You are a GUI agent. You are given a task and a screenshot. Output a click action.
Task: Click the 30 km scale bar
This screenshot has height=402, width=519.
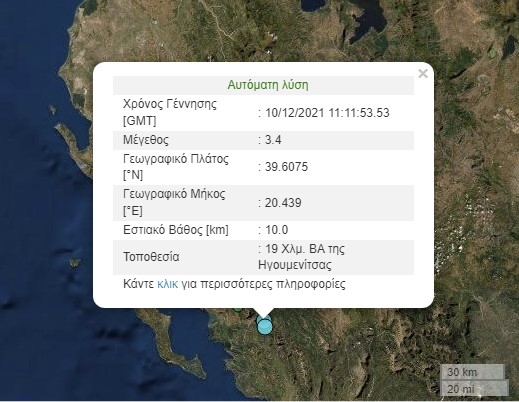coord(472,372)
